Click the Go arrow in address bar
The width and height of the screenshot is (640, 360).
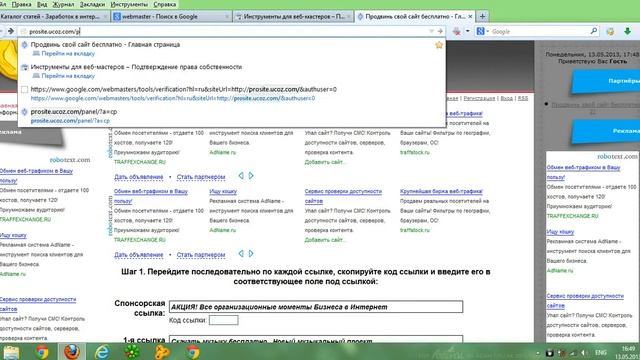(x=440, y=31)
